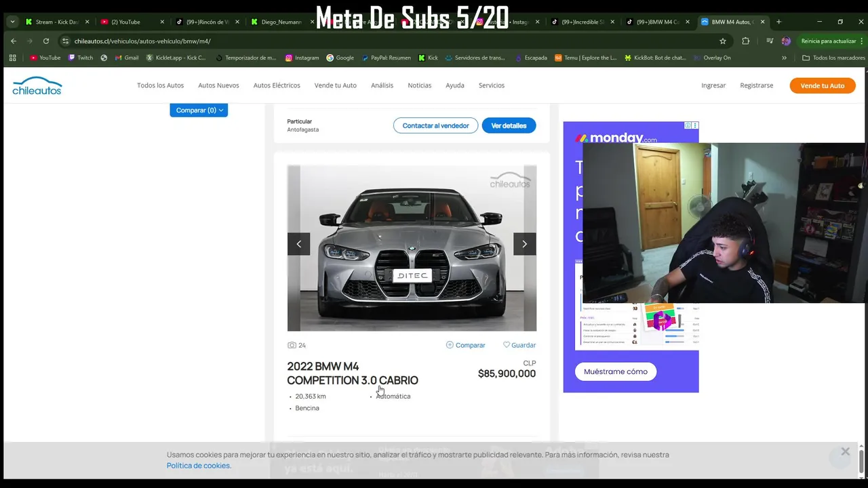Click the Ingresar link
The height and width of the screenshot is (488, 868).
[713, 85]
